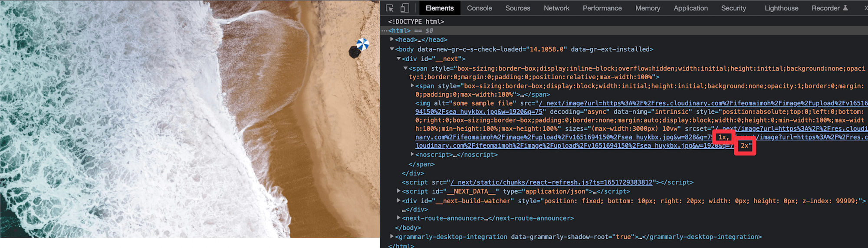This screenshot has height=248, width=868.
Task: Open the react-refresh.js script link
Action: (x=552, y=183)
